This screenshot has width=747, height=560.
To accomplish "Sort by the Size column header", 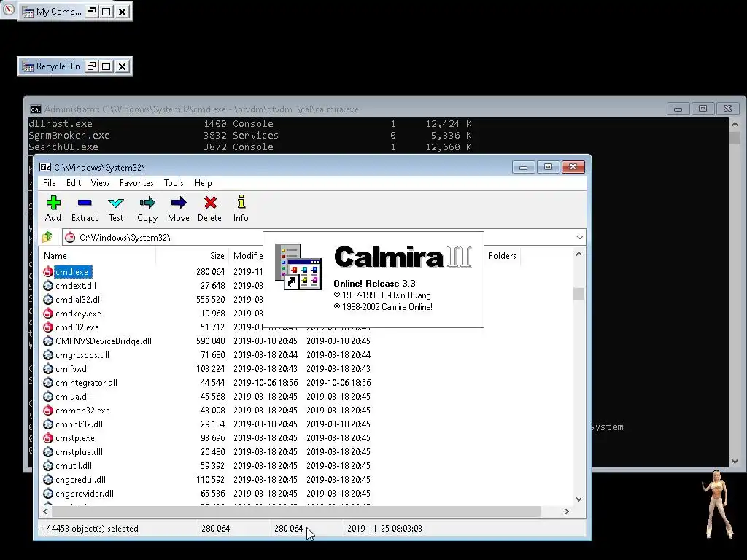I will pyautogui.click(x=193, y=256).
